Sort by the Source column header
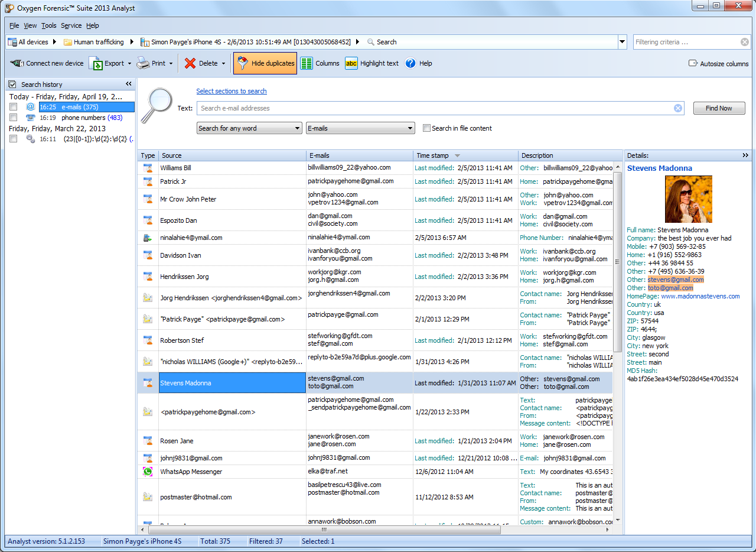This screenshot has width=756, height=552. (x=232, y=155)
